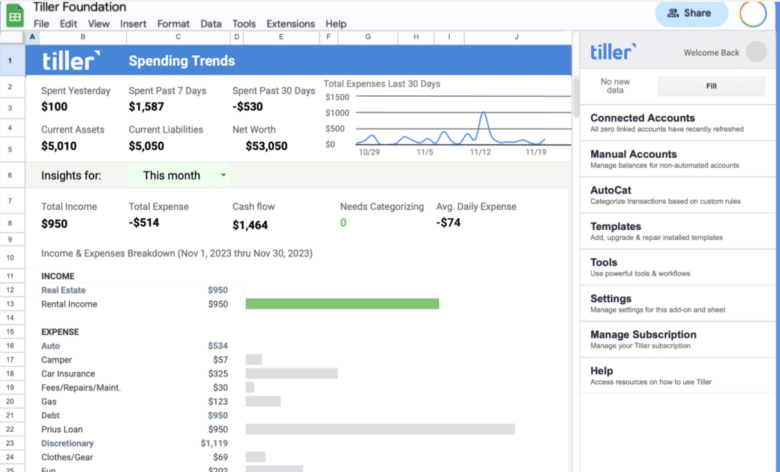Click the Welcome Back user avatar
The image size is (780, 472).
point(756,52)
